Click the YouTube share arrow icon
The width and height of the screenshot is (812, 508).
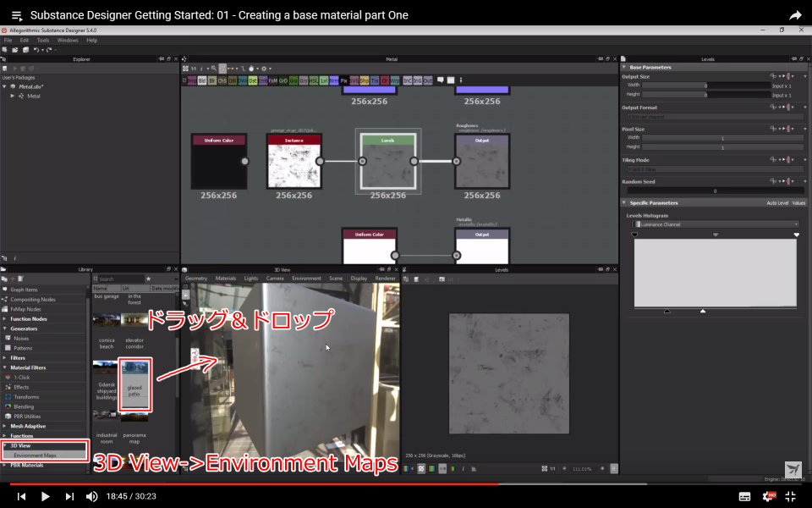tap(795, 15)
